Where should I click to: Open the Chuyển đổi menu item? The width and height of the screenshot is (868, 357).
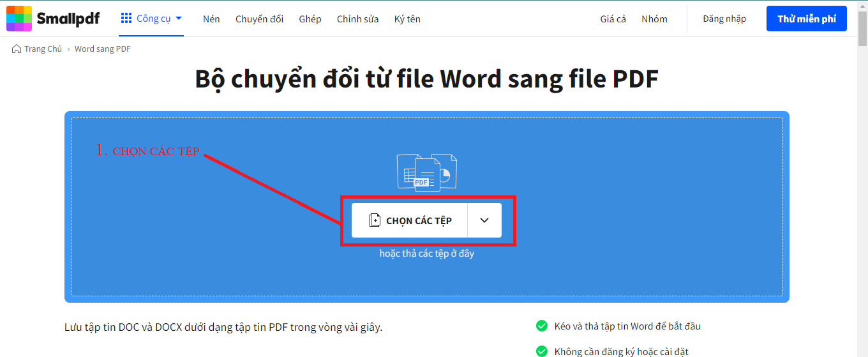click(259, 19)
